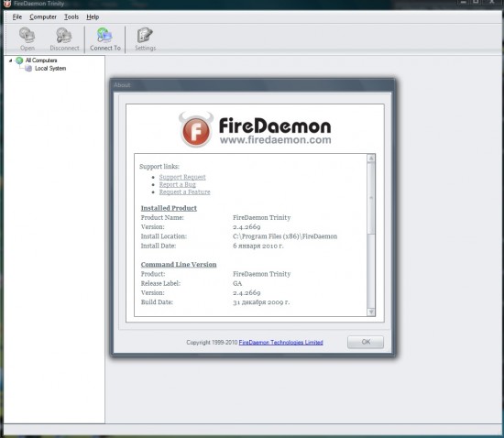Collapse the All Computers tree node
The height and width of the screenshot is (438, 504).
[11, 60]
